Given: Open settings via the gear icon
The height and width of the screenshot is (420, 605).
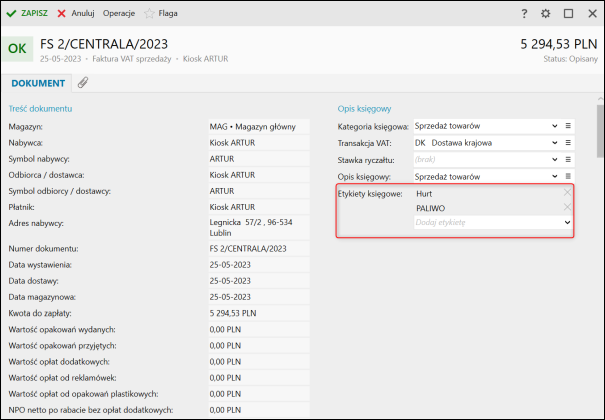Looking at the screenshot, I should pos(546,14).
